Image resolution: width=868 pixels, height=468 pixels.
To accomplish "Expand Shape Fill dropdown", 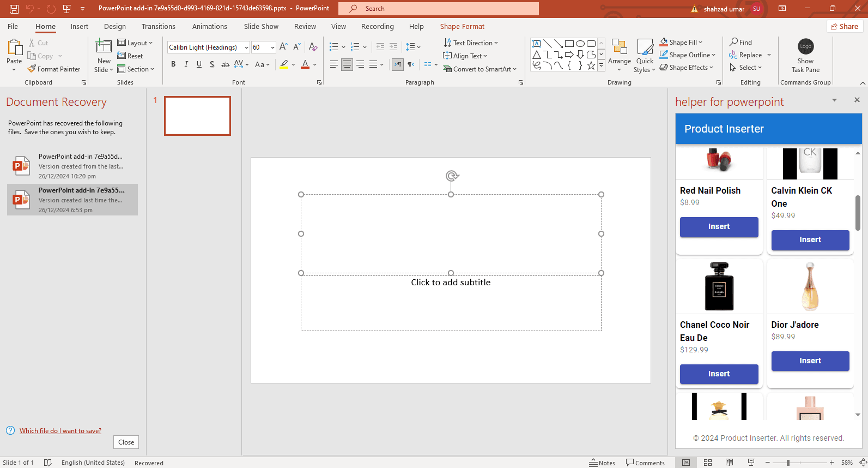I will 681,42.
